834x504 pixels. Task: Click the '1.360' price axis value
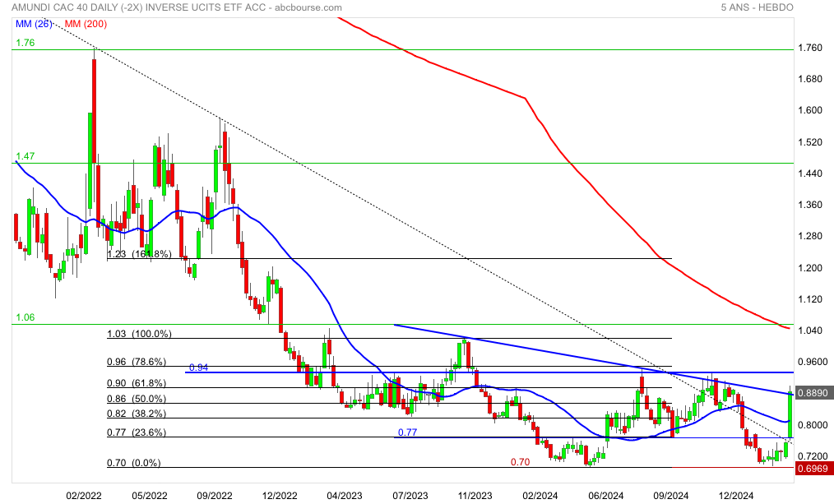(x=810, y=206)
